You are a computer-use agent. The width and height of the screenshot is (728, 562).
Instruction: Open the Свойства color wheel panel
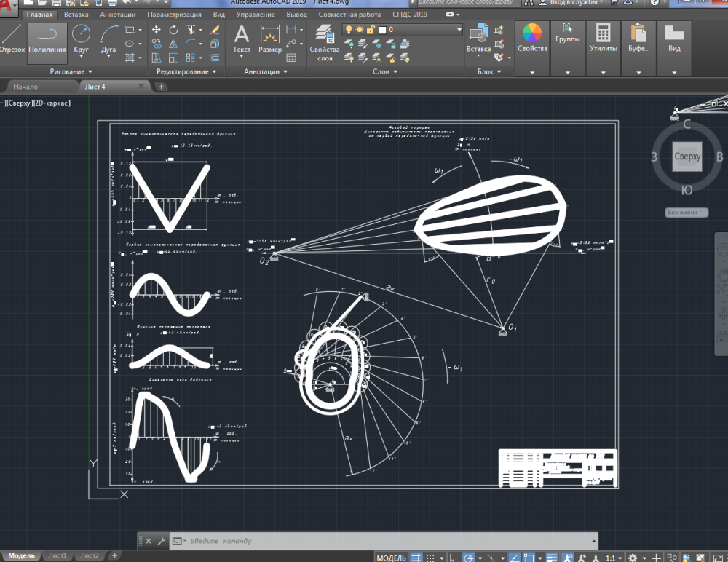(x=533, y=40)
